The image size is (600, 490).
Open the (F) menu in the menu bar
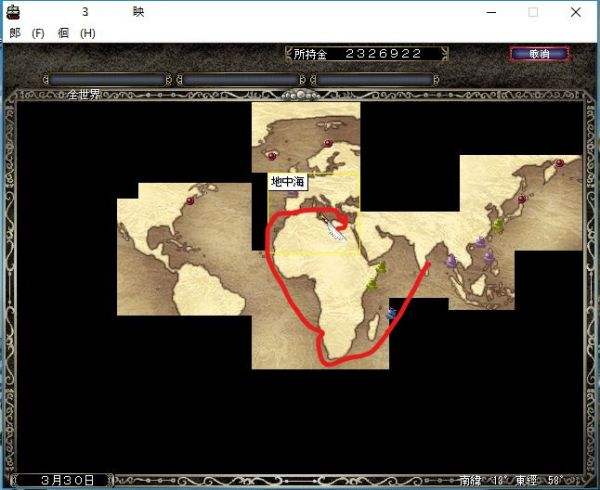[38, 33]
